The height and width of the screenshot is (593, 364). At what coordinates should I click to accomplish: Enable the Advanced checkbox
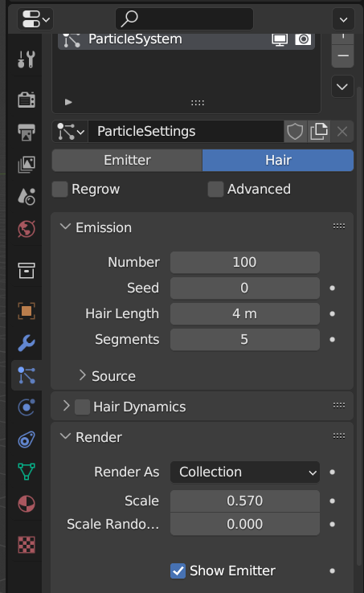click(x=215, y=189)
